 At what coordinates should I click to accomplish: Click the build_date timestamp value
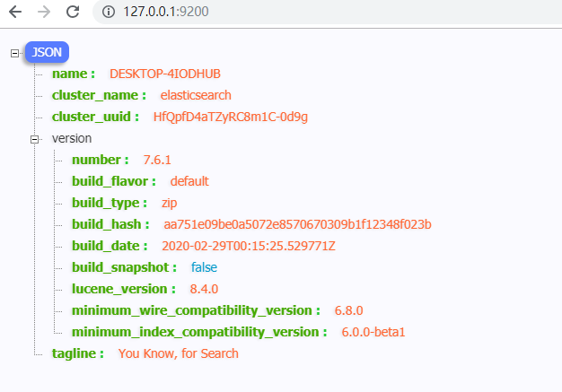tap(249, 246)
